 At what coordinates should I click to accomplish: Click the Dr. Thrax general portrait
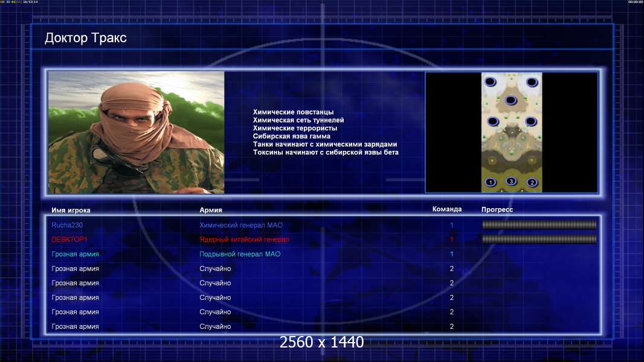(x=137, y=132)
